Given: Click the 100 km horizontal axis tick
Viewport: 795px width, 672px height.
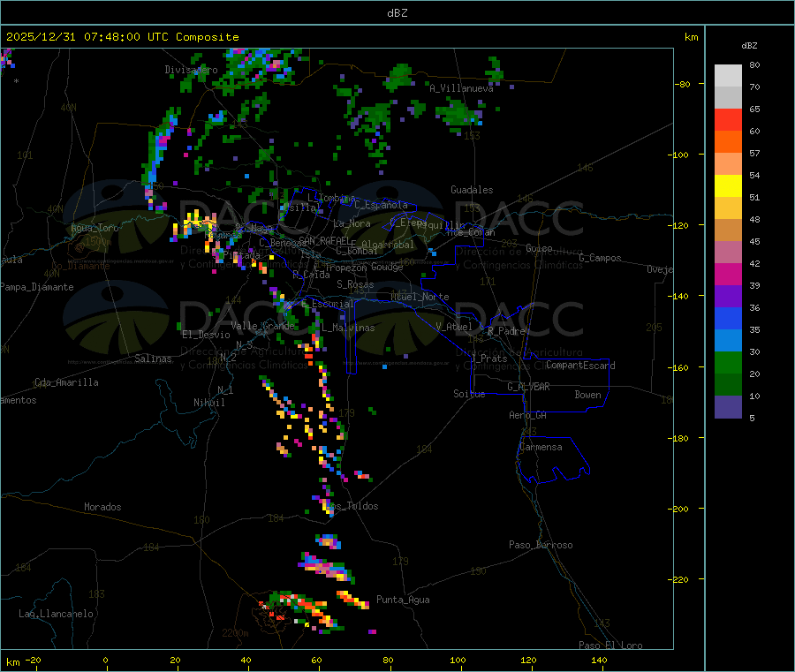Looking at the screenshot, I should pyautogui.click(x=458, y=660).
